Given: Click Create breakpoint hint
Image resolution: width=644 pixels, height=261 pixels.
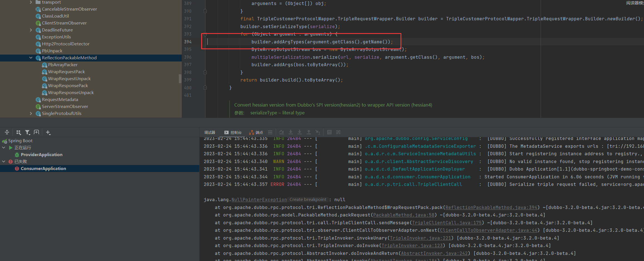Looking at the screenshot, I should pos(308,200).
